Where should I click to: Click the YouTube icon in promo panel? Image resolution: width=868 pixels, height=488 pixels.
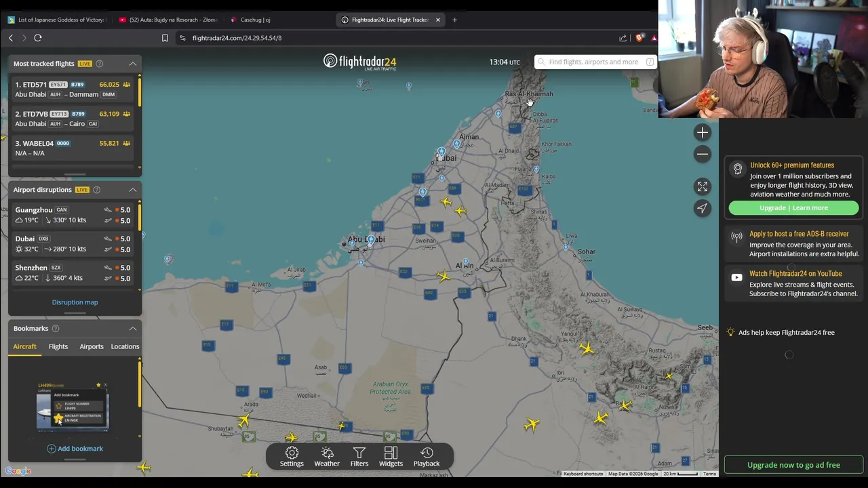point(737,277)
